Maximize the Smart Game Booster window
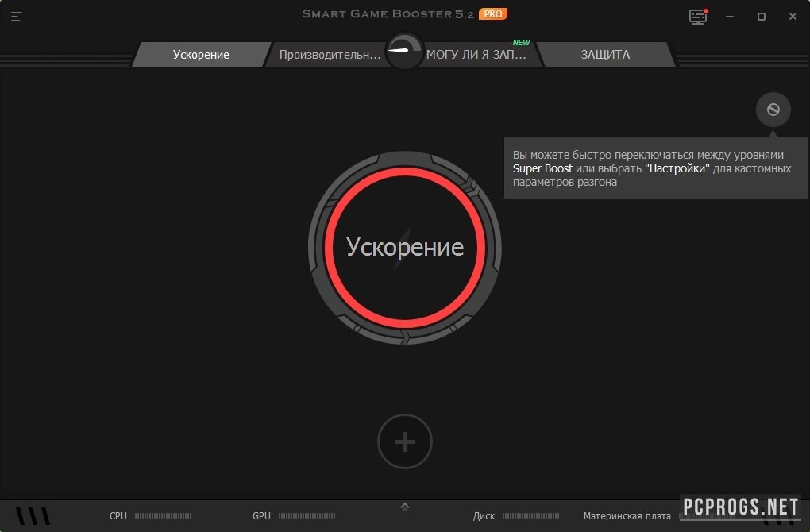810x532 pixels. (761, 17)
